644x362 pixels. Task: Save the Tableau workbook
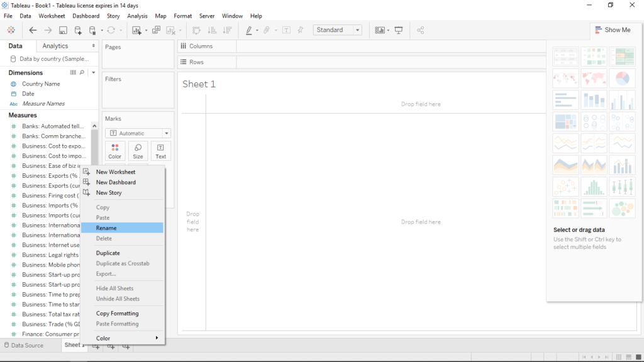coord(62,30)
